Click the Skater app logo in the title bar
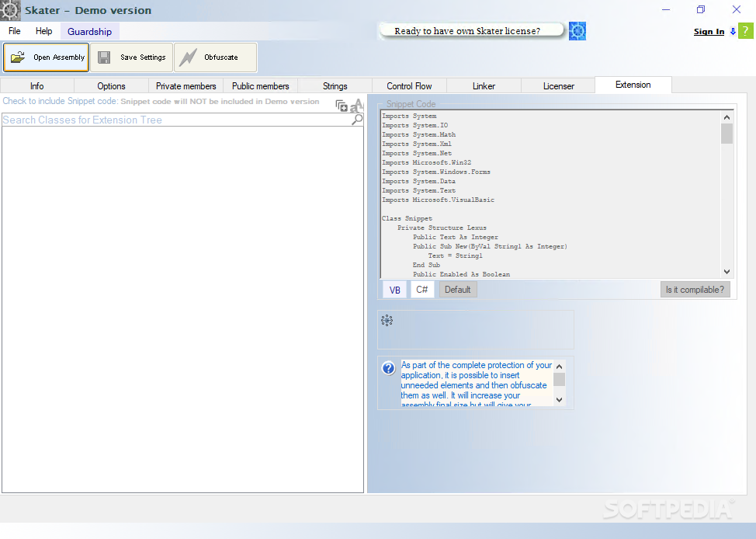 click(10, 10)
